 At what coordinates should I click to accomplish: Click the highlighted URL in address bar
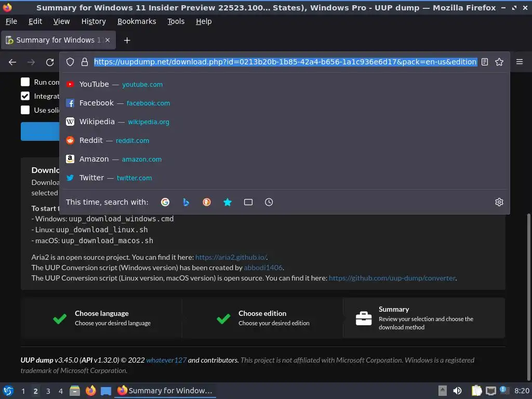click(x=285, y=62)
